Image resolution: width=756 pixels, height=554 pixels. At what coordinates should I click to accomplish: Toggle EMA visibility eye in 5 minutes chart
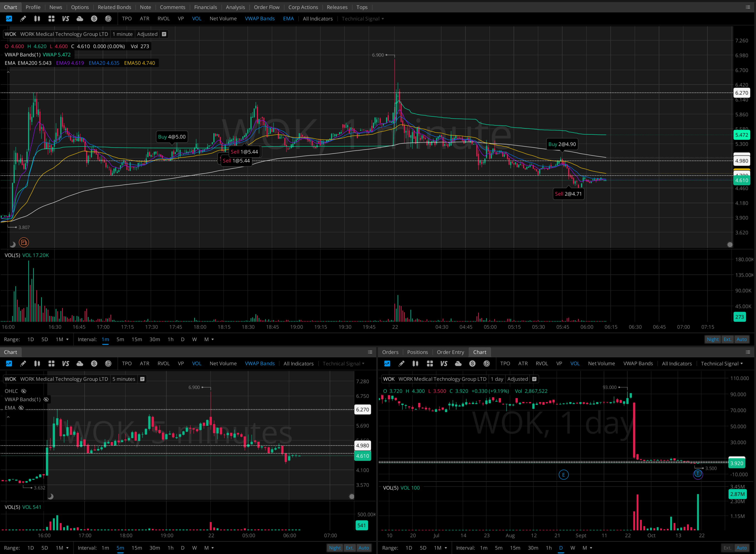(x=21, y=408)
